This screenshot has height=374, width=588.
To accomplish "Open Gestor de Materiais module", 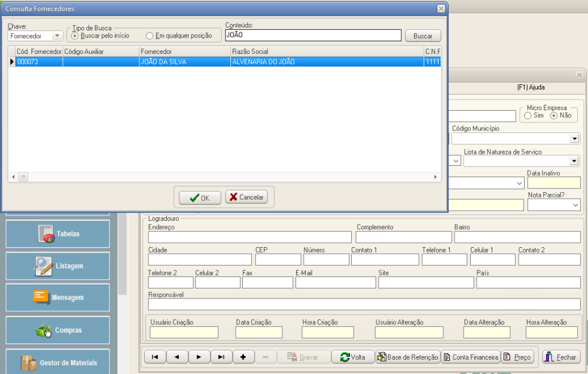I will click(58, 362).
